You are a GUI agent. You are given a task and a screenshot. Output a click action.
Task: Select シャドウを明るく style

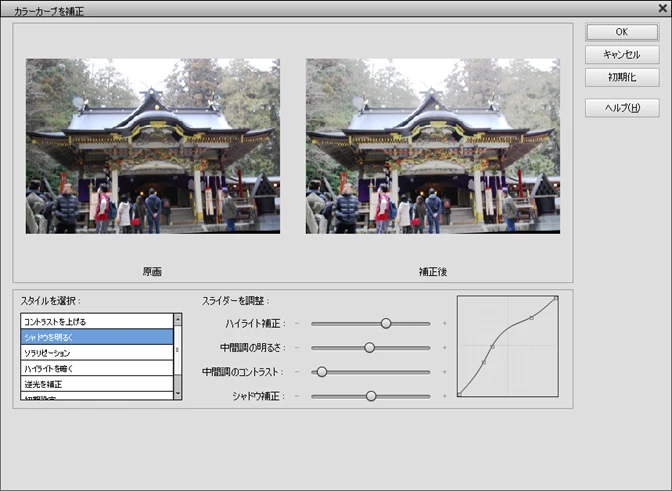coord(97,337)
